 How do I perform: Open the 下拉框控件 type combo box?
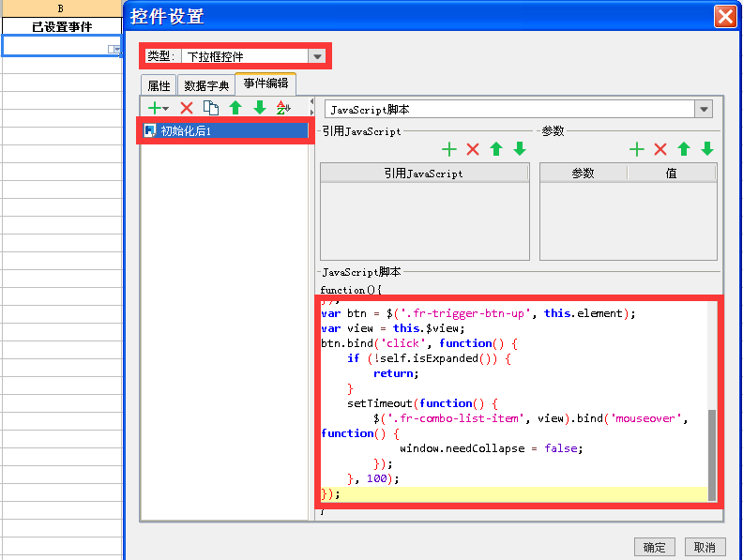tap(253, 57)
